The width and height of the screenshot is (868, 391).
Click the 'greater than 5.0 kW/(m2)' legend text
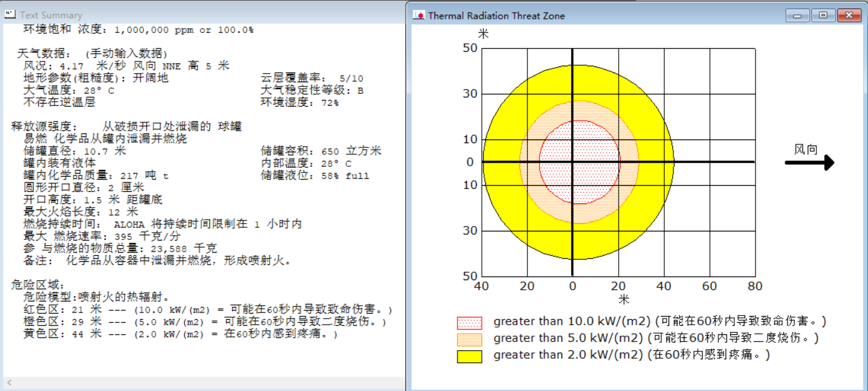[656, 338]
